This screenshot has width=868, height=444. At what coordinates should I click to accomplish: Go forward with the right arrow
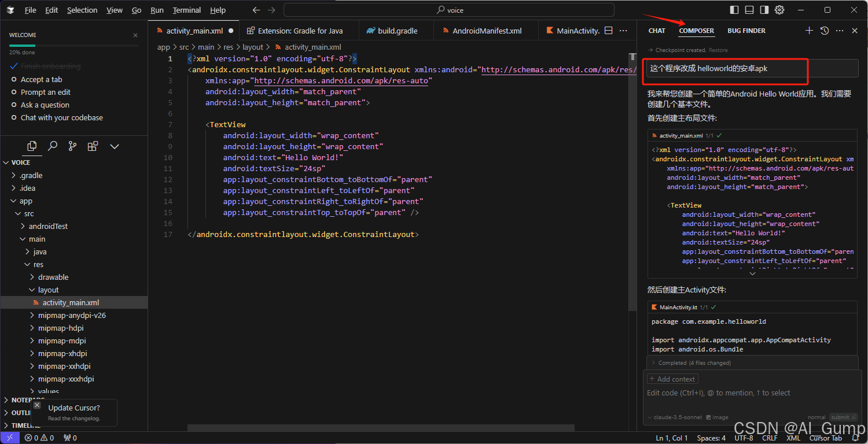271,10
